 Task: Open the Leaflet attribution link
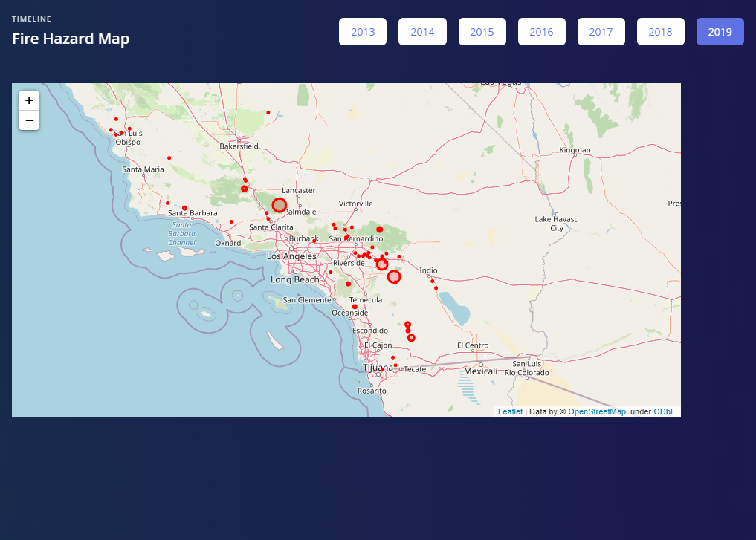pos(510,411)
